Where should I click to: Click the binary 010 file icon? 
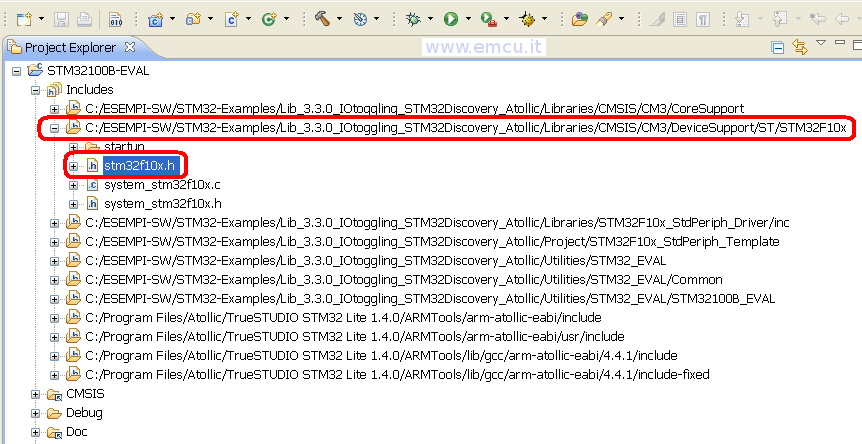coord(115,19)
